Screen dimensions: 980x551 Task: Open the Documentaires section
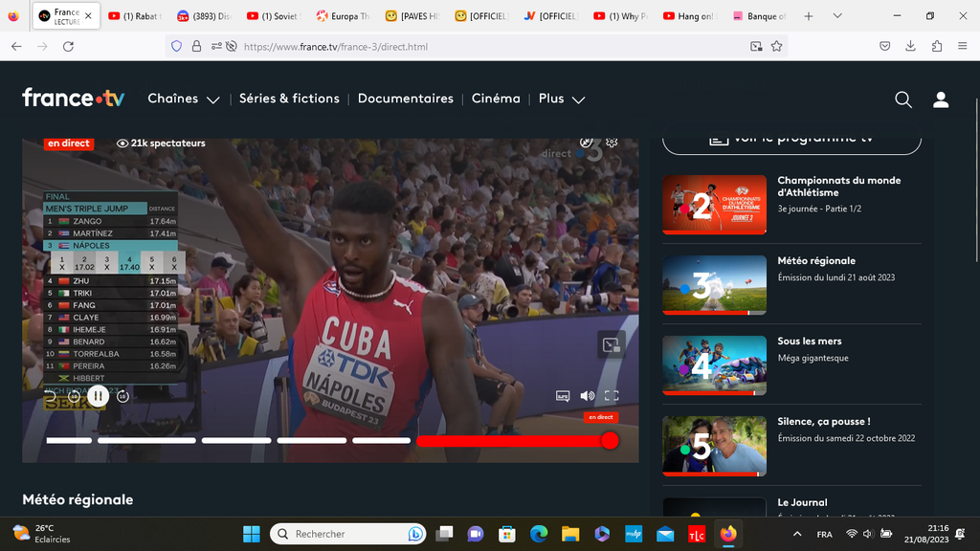406,99
